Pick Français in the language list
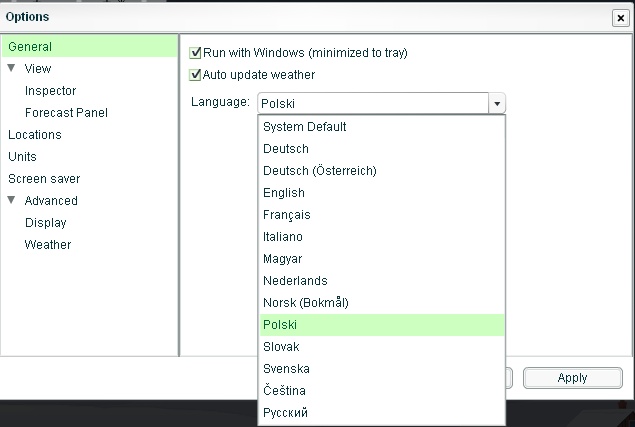The image size is (635, 427). click(x=382, y=215)
